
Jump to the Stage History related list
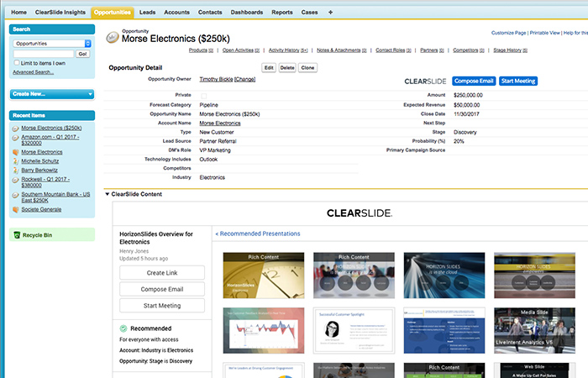[x=511, y=50]
